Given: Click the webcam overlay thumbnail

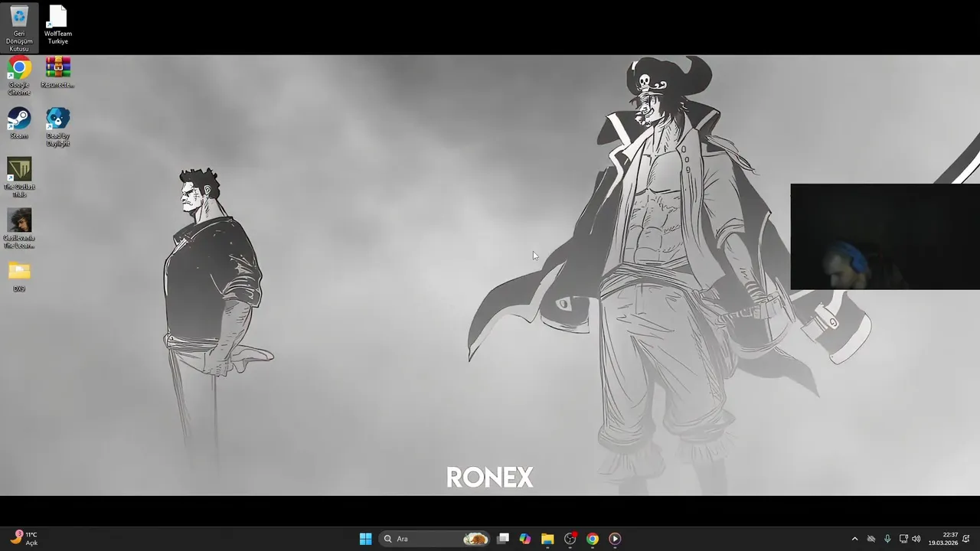Looking at the screenshot, I should click(885, 236).
